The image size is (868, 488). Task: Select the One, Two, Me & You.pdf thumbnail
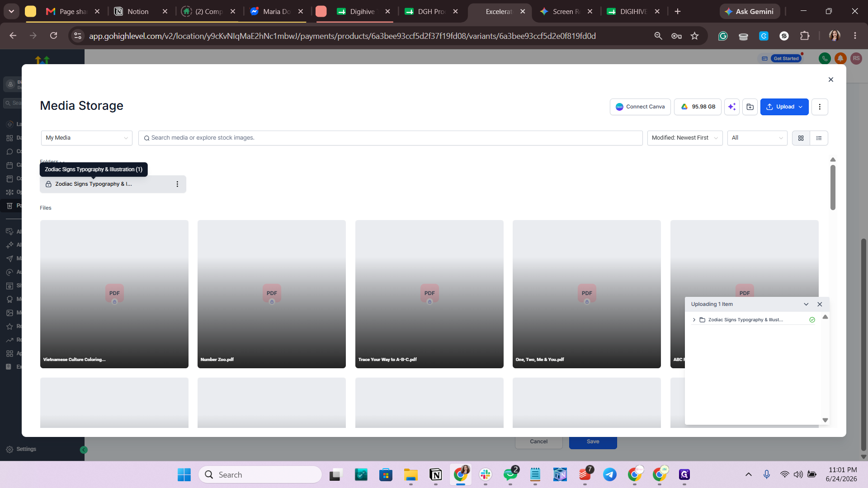[x=587, y=294]
